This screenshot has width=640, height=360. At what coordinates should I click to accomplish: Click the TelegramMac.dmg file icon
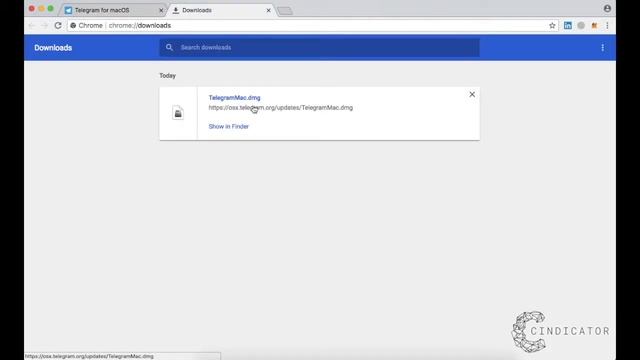click(x=178, y=113)
